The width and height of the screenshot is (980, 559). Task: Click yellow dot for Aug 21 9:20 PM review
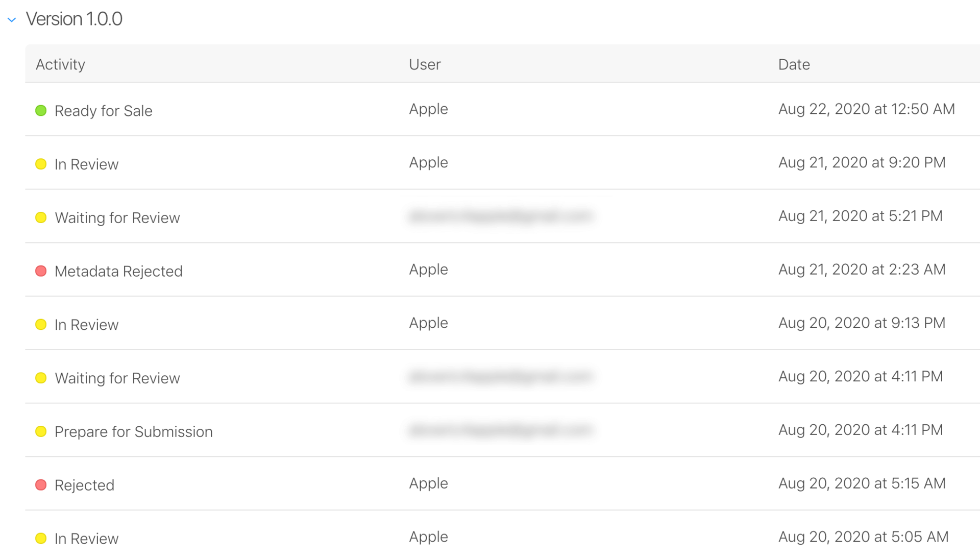(41, 164)
